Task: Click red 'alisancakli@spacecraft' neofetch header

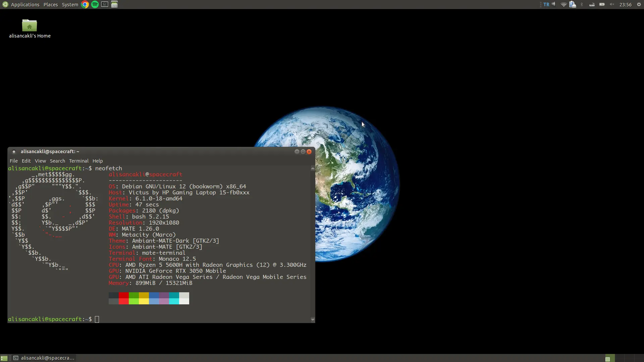Action: [145, 174]
